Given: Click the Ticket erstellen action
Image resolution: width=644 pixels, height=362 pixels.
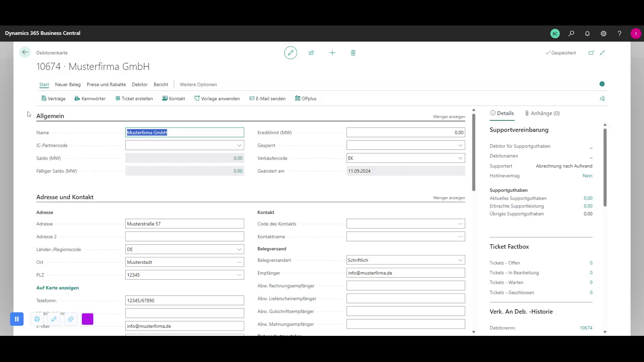Looking at the screenshot, I should pos(134,99).
